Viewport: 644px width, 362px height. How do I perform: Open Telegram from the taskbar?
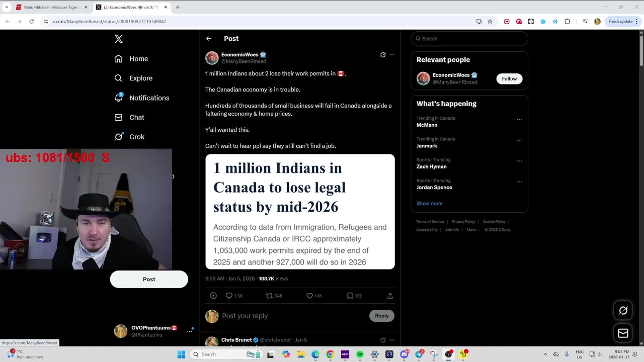[x=419, y=354]
